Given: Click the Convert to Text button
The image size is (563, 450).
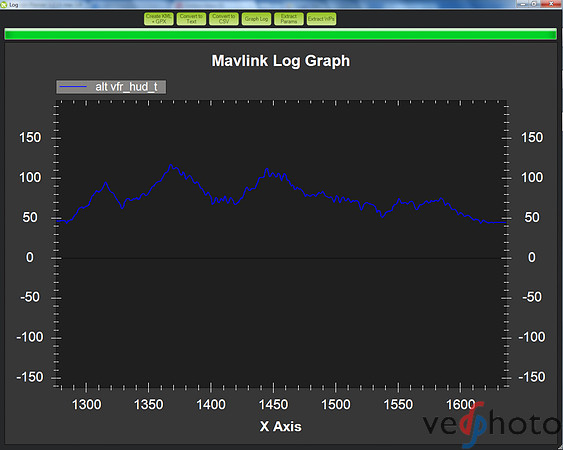Looking at the screenshot, I should click(191, 19).
